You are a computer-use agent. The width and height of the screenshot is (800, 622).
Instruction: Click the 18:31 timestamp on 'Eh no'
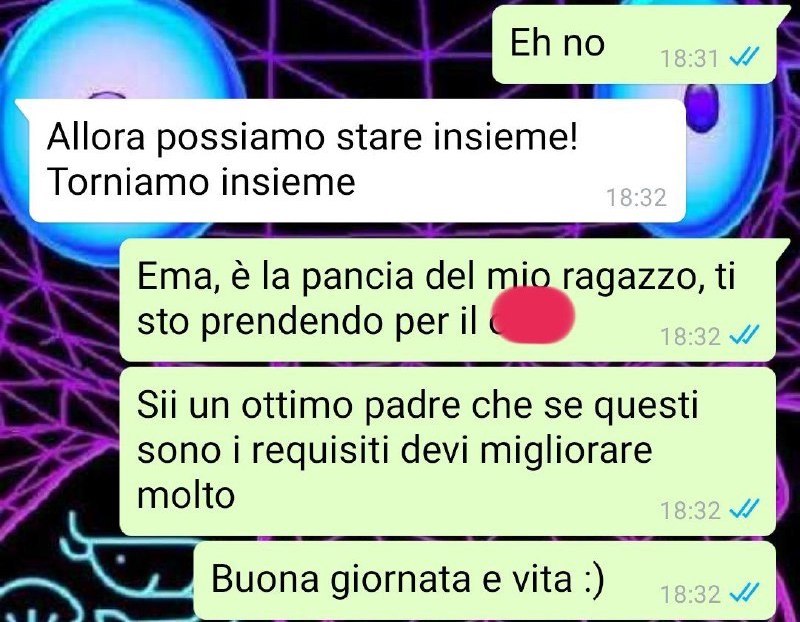[689, 59]
